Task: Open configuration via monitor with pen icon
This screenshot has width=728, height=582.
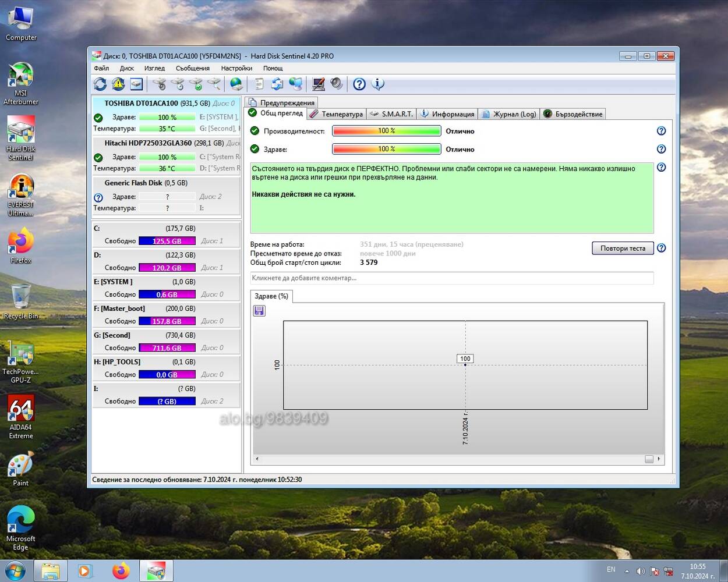Action: point(318,84)
